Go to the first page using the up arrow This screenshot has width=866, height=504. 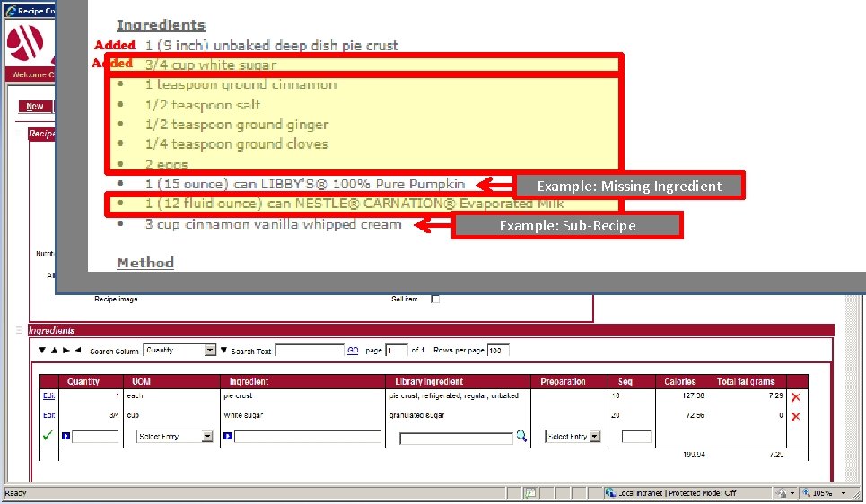click(54, 350)
